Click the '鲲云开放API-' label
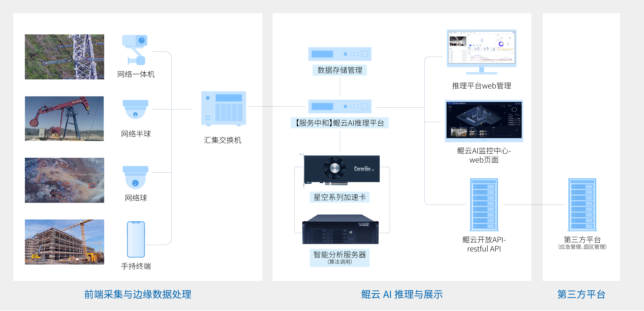This screenshot has width=644, height=311. [484, 240]
